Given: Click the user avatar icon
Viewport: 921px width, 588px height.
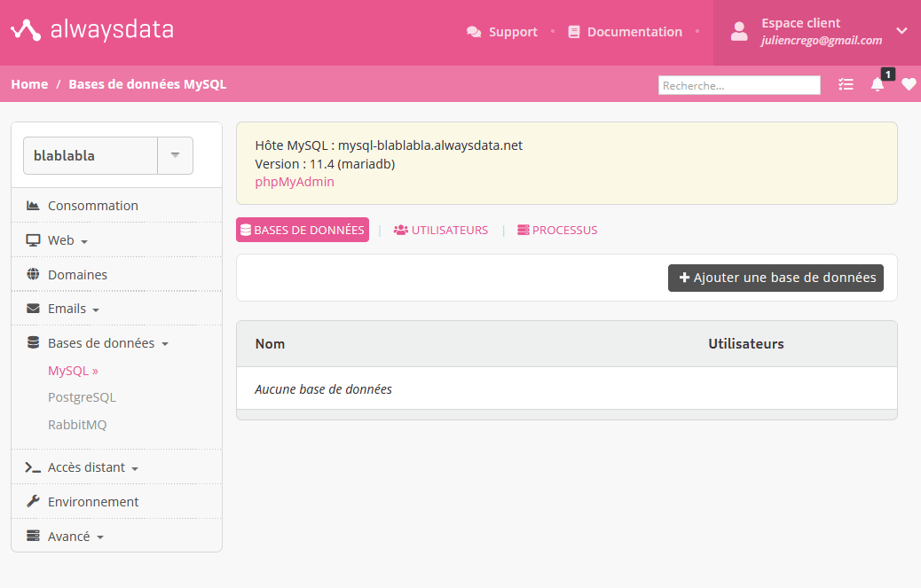Looking at the screenshot, I should 739,32.
